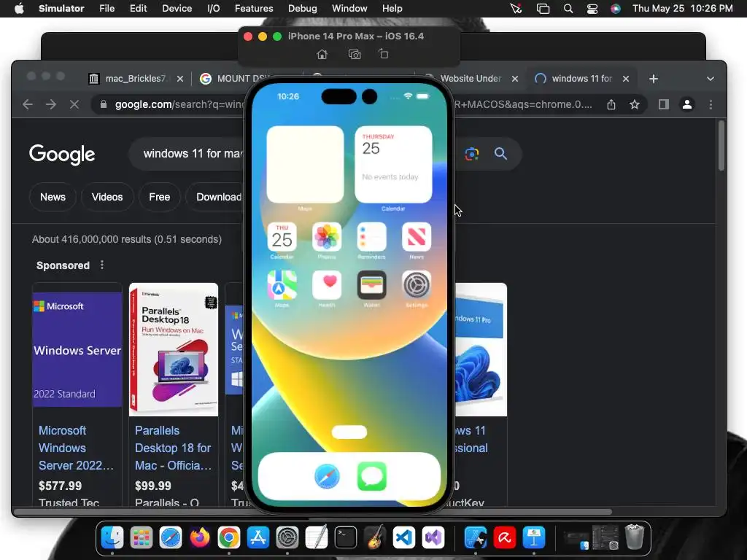Switch to Website Under tab
Viewport: 747px width, 560px height.
[x=470, y=79]
